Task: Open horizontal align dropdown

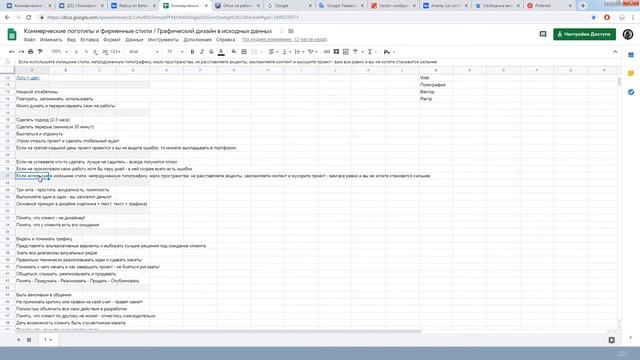Action: click(272, 52)
